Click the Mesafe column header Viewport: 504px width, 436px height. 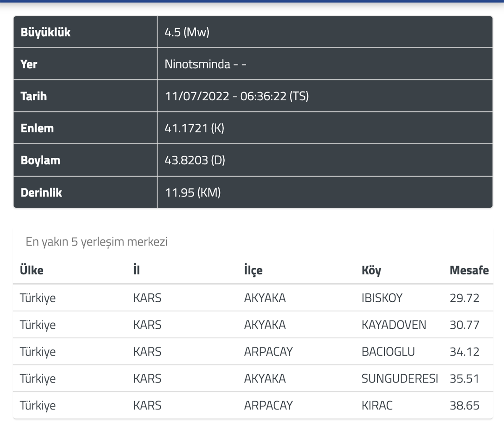tap(469, 270)
